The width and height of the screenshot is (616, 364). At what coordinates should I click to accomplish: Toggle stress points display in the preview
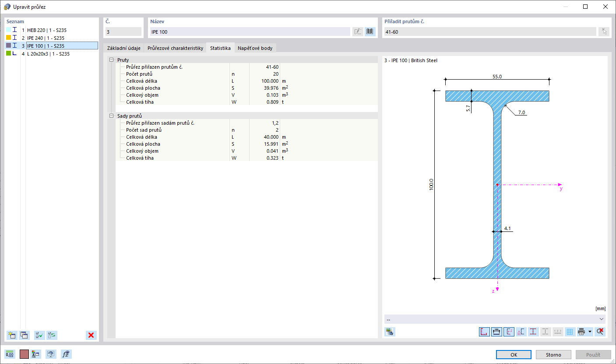point(484,332)
